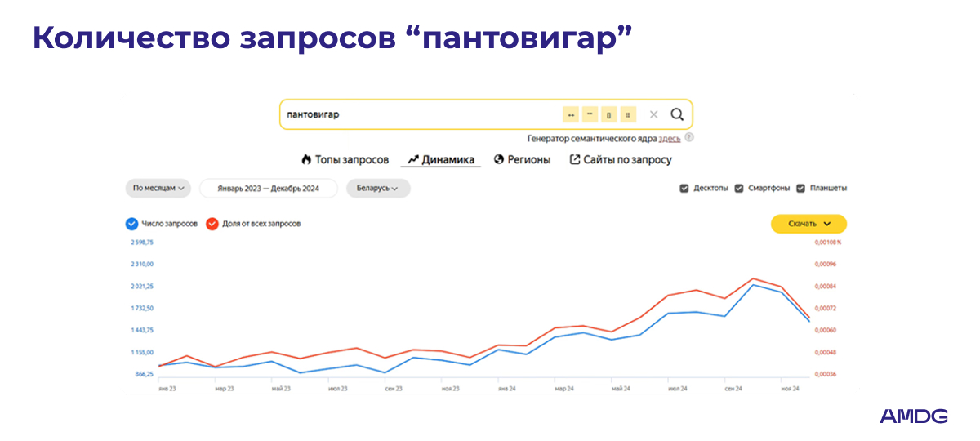
Task: Click the 0,00108 % right axis label
Action: (827, 243)
